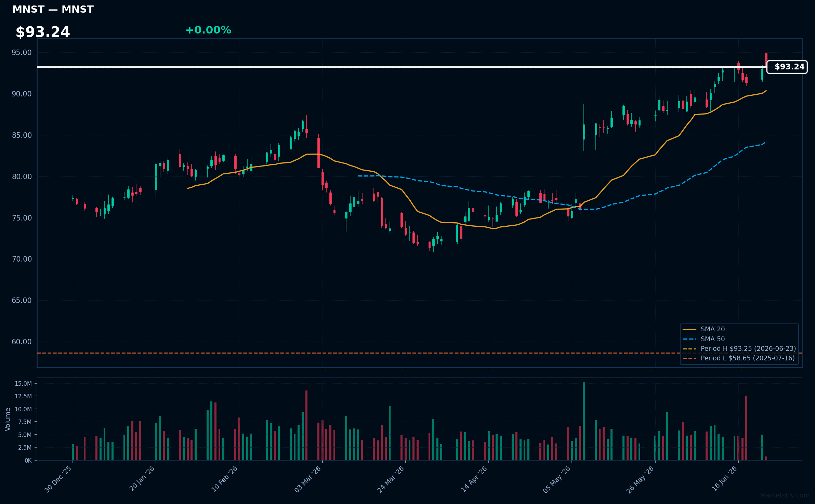Click the 7.5M volume axis label
This screenshot has height=504, width=815.
click(25, 422)
